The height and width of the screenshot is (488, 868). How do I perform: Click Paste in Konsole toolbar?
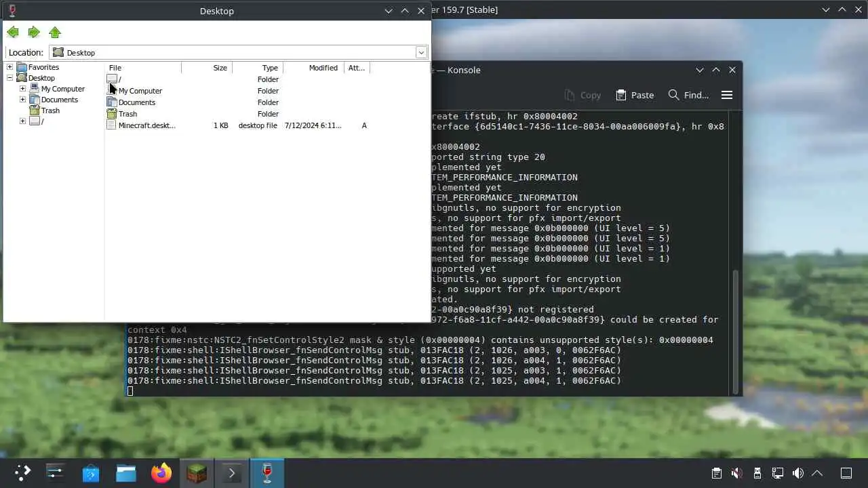point(635,95)
